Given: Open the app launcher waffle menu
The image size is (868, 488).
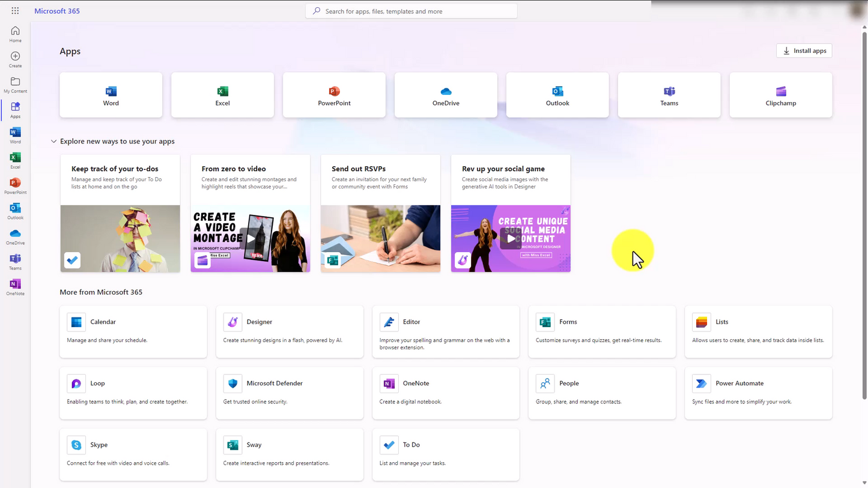Looking at the screenshot, I should [x=15, y=10].
